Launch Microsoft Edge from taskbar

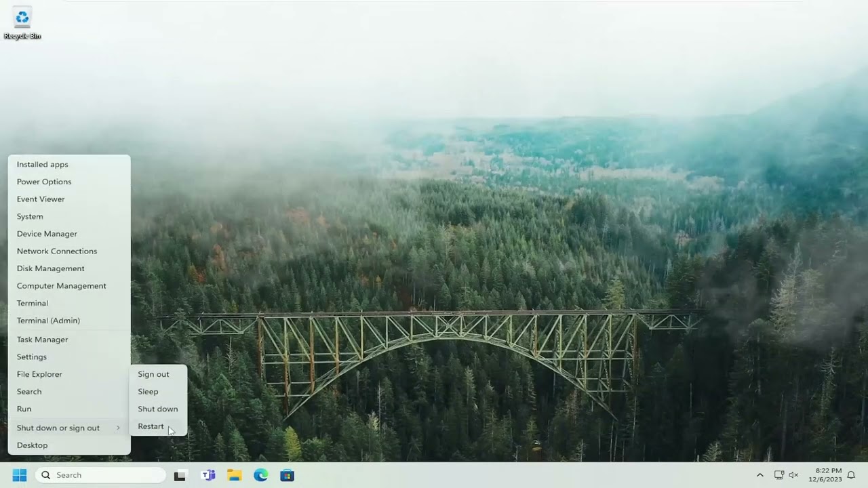click(261, 476)
